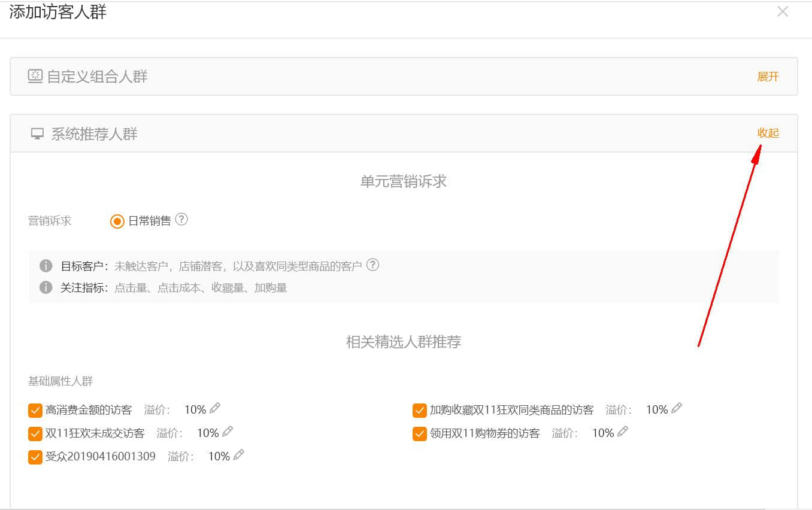Image resolution: width=812 pixels, height=510 pixels.
Task: Click help question mark beside 日常销售
Action: click(181, 220)
